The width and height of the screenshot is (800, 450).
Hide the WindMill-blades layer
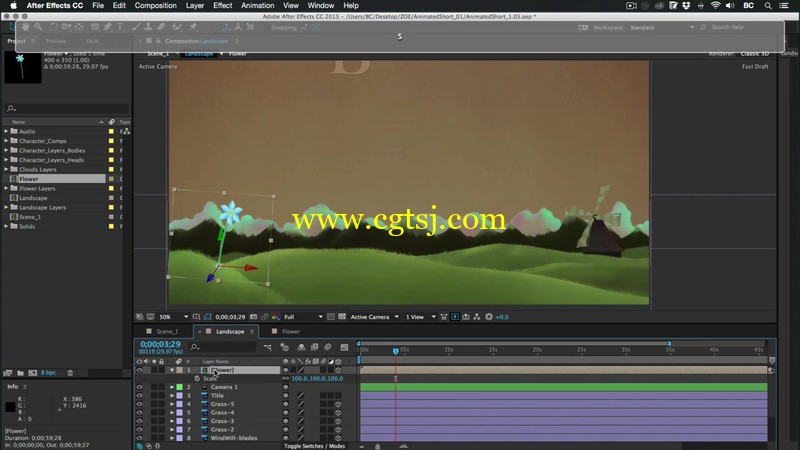139,438
